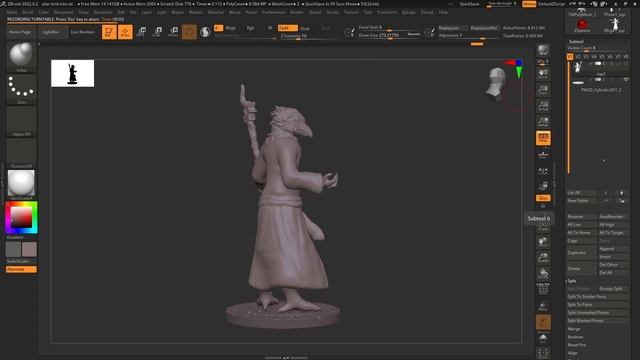Viewport: 640px width, 360px height.
Task: Select visibility set tab V1
Action: (570, 57)
